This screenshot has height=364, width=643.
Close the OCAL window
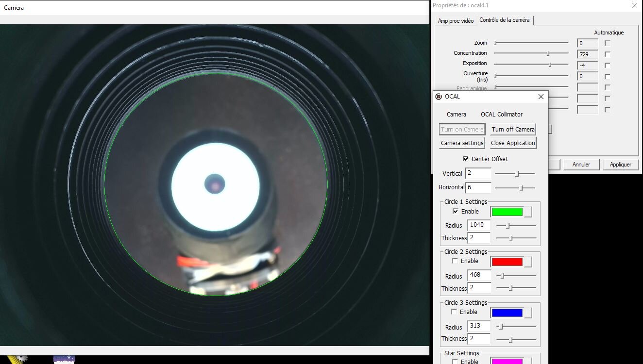541,97
